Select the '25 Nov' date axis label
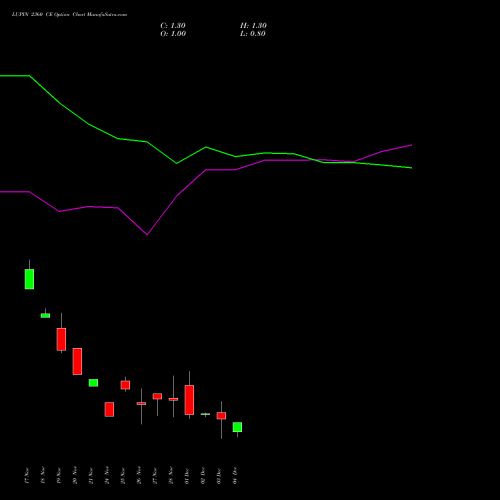 (123, 475)
